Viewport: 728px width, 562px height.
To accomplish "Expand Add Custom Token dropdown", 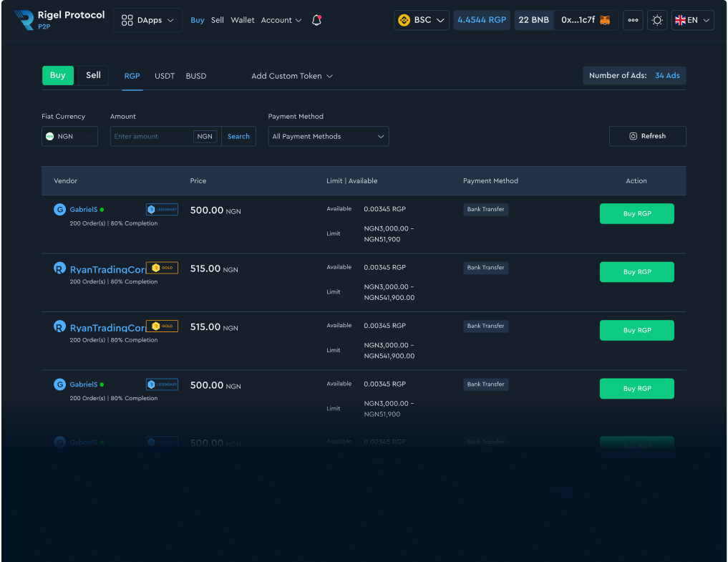I will tap(292, 76).
